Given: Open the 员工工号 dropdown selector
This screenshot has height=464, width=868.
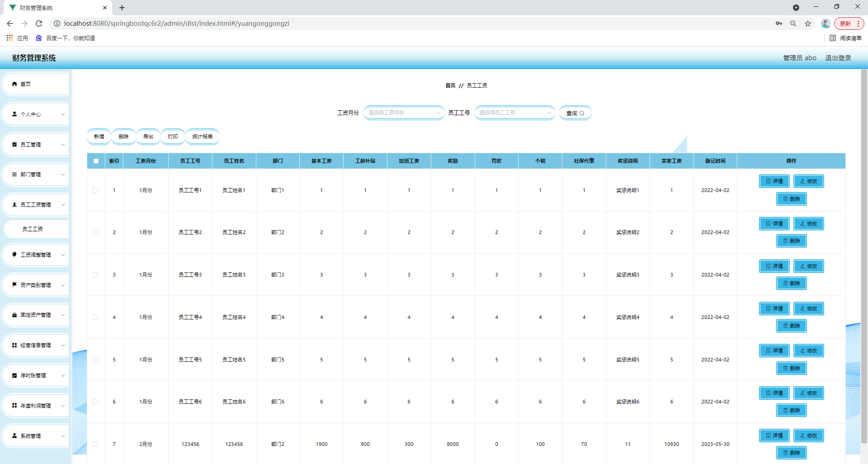Looking at the screenshot, I should pyautogui.click(x=514, y=112).
